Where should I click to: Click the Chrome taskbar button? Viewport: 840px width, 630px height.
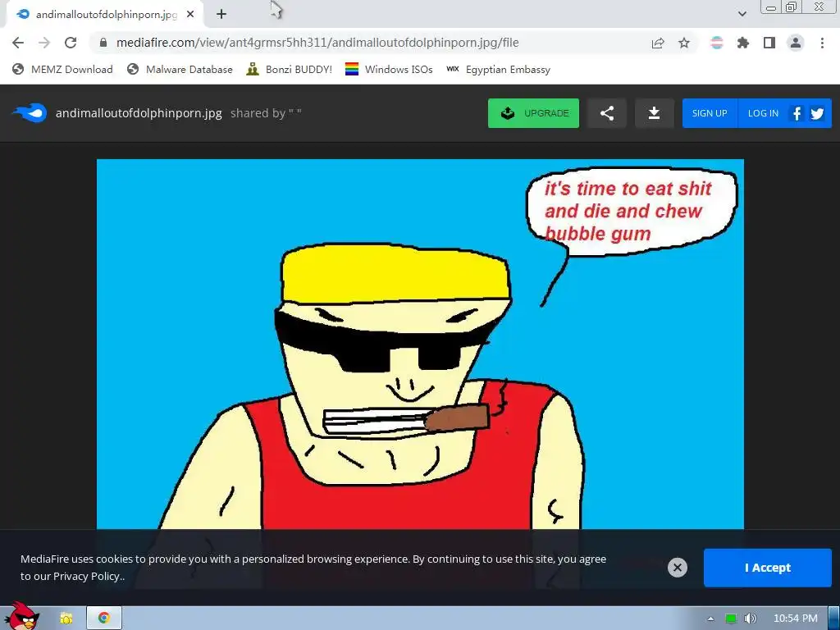pos(104,619)
